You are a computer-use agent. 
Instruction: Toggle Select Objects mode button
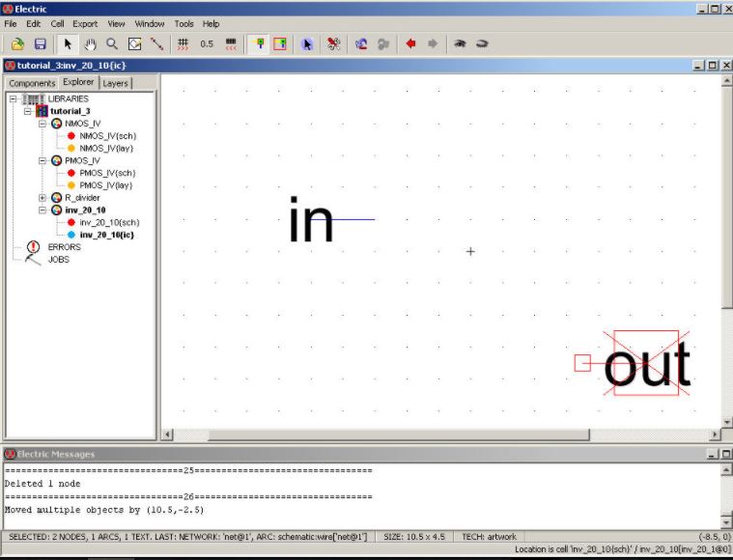coord(257,43)
